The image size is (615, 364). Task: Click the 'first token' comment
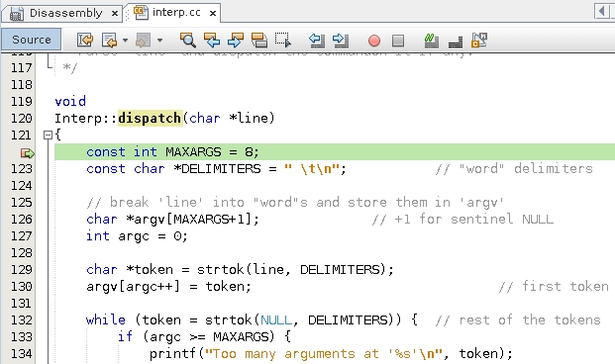pos(554,287)
